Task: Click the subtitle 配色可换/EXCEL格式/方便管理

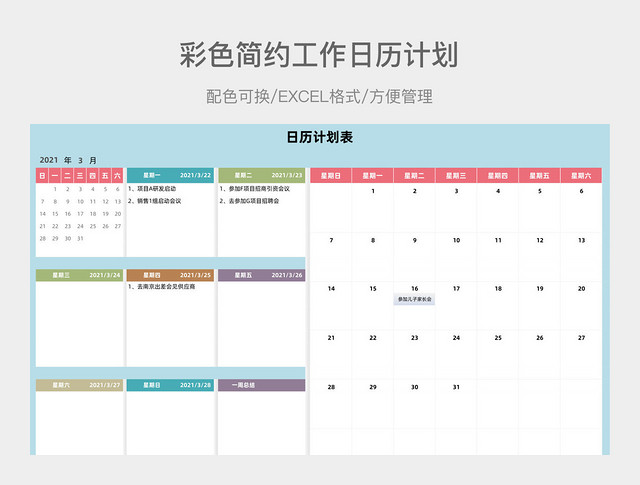Action: click(x=319, y=97)
